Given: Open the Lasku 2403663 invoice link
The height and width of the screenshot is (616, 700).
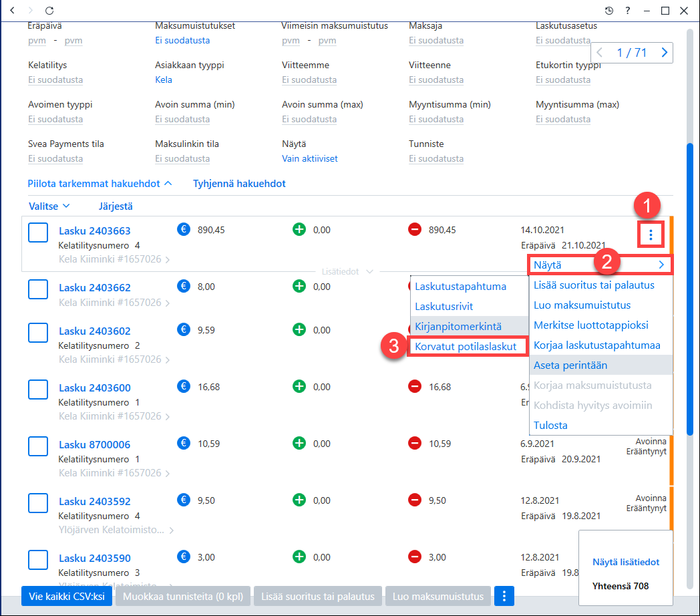Looking at the screenshot, I should 95,231.
